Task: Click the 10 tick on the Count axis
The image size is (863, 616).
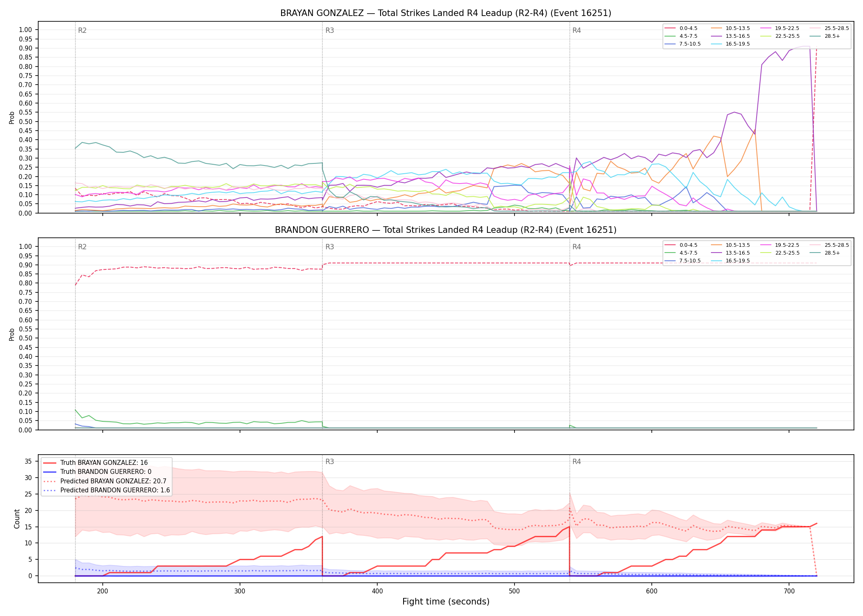Action: point(28,543)
